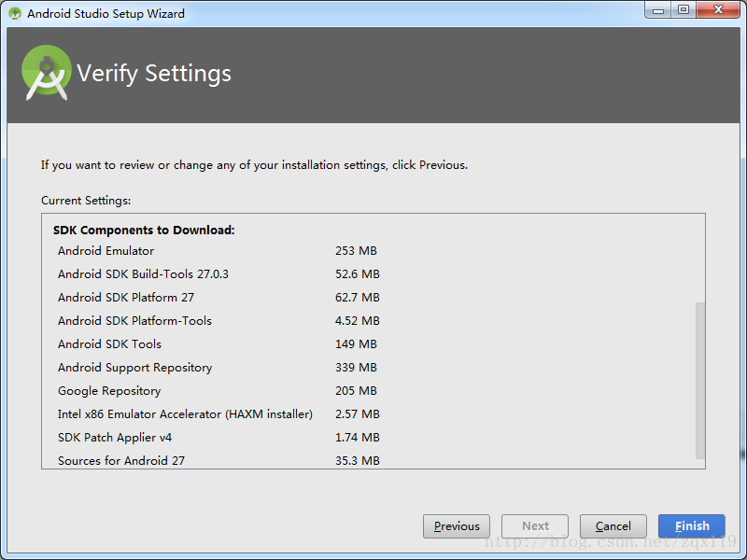Close the Setup Wizard window
The image size is (747, 560).
tap(718, 9)
